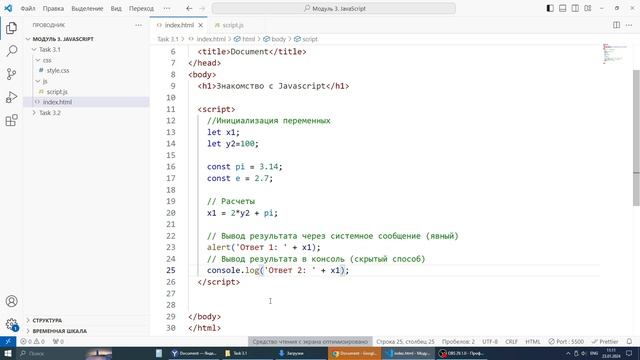640x360 pixels.
Task: Click Строка 25, столбец 25 status item
Action: 405,341
